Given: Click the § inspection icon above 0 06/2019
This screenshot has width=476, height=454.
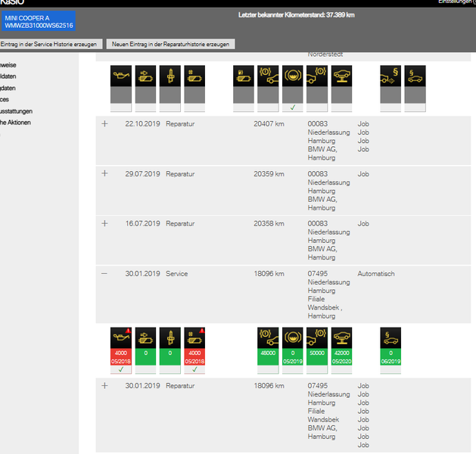Looking at the screenshot, I should tap(390, 337).
